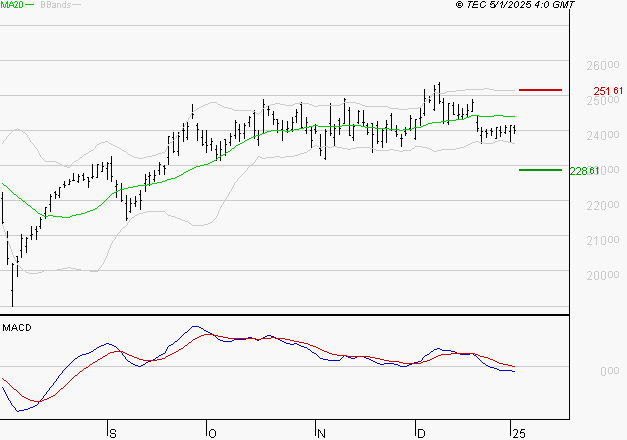Click the BBands legend label
627x440 pixels.
[52, 5]
